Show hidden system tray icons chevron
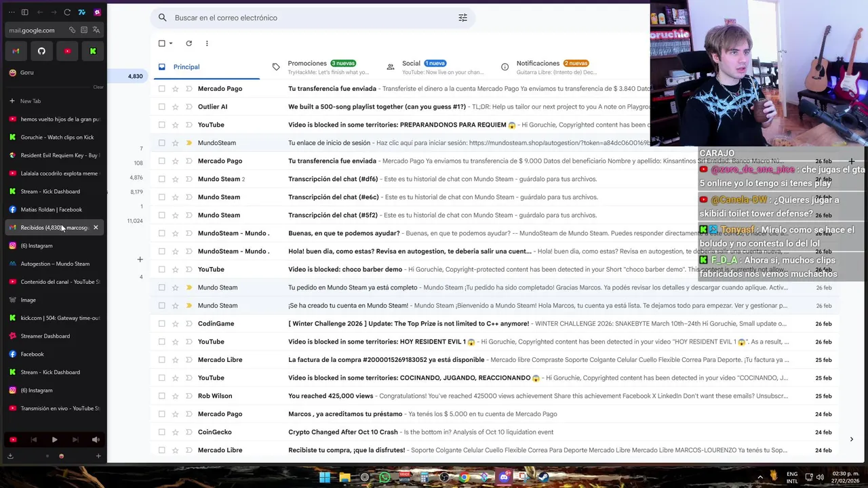 759,477
